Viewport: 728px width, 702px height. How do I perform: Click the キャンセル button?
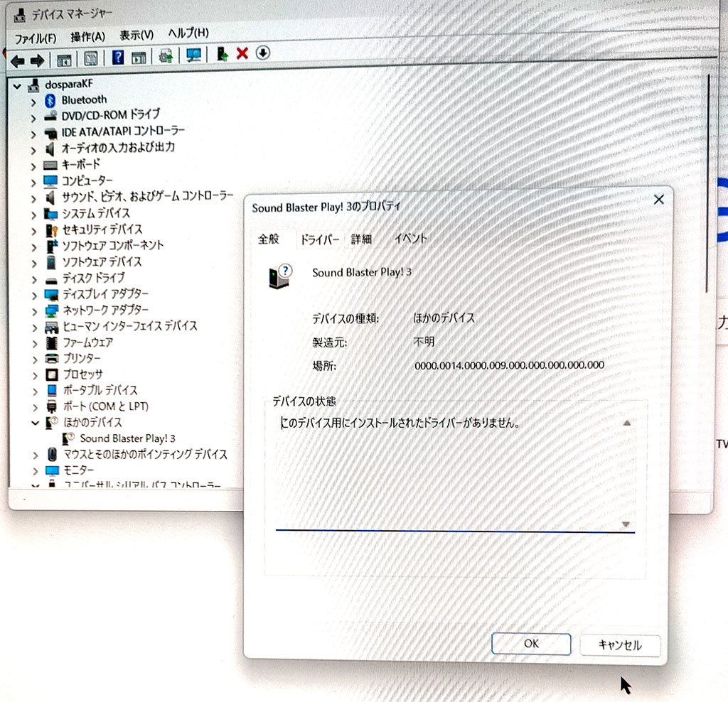[x=620, y=645]
